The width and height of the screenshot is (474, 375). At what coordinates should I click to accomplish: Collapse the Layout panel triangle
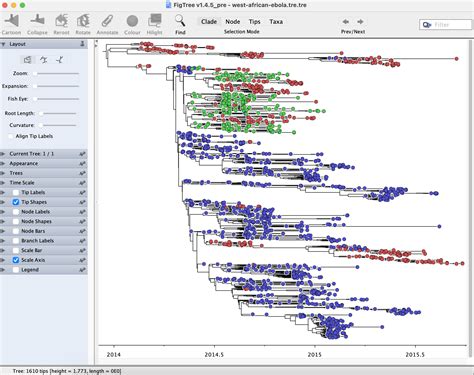coord(3,44)
